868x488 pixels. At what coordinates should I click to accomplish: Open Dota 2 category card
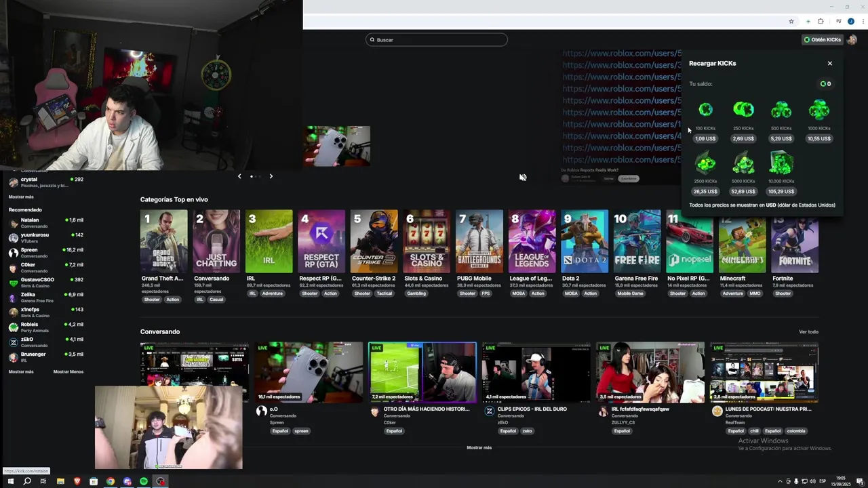coord(585,241)
